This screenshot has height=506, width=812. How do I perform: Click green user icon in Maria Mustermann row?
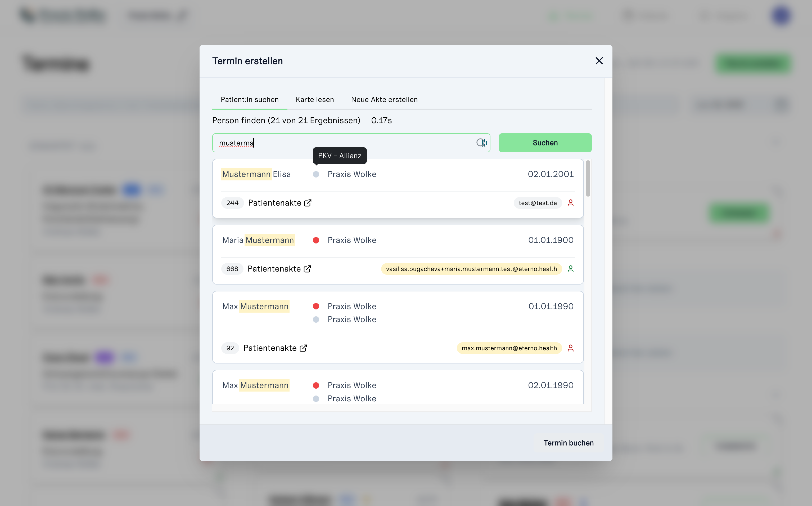pos(570,269)
